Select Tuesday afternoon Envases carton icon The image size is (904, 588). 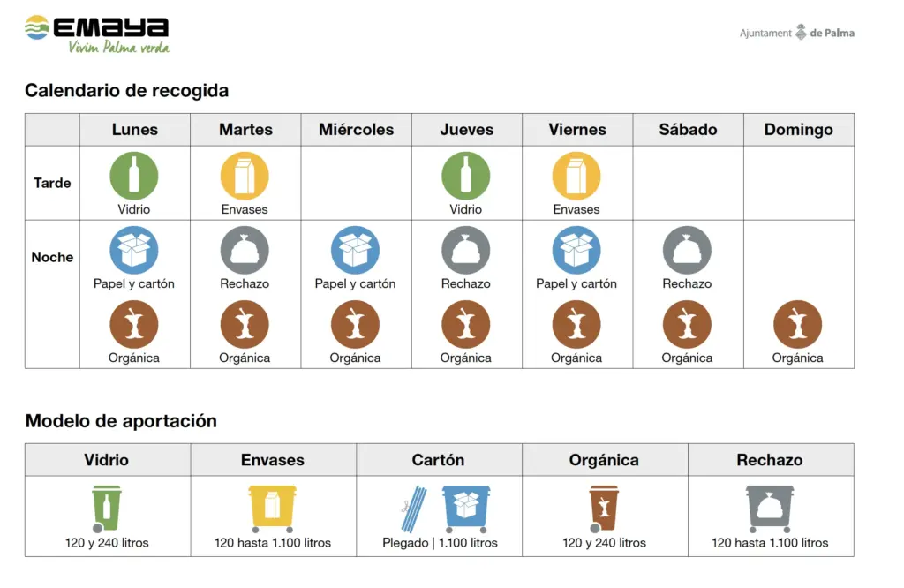pyautogui.click(x=245, y=176)
